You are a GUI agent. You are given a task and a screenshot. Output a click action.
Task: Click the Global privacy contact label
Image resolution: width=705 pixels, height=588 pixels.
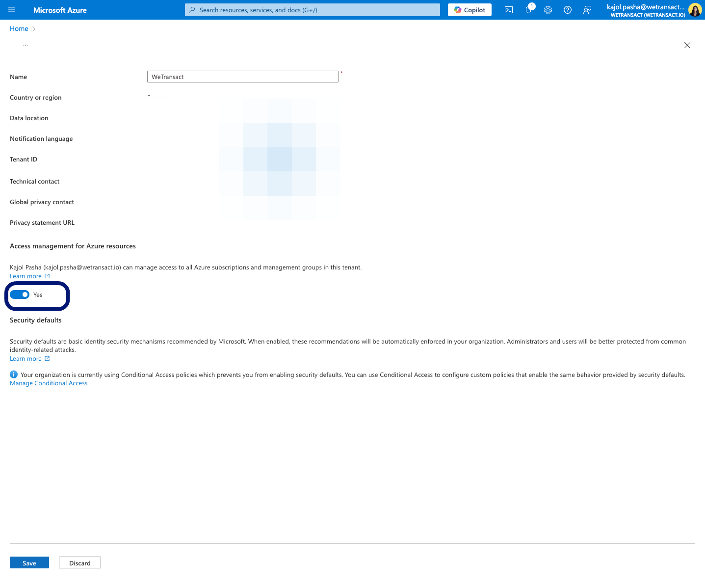point(42,202)
